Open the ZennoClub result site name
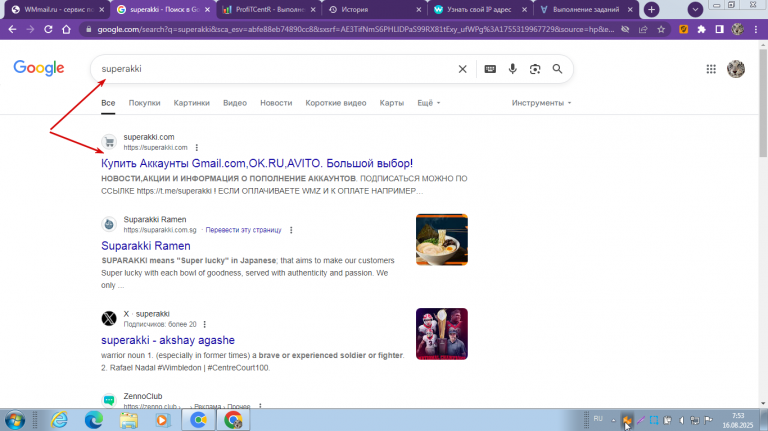 pyautogui.click(x=143, y=396)
